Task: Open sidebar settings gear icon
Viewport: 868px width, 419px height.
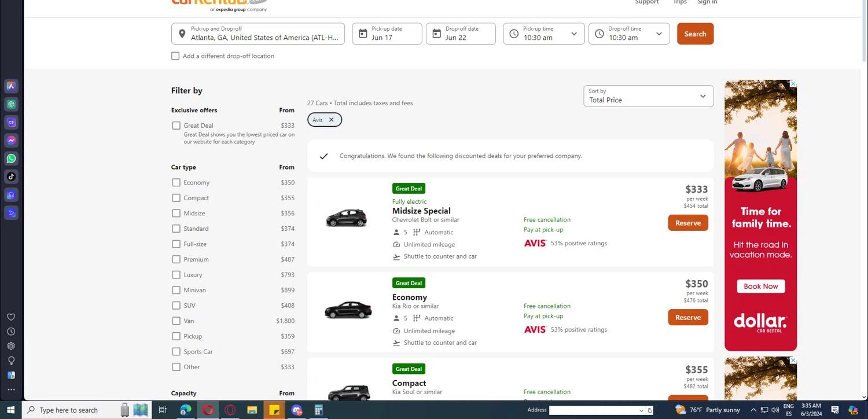Action: tap(11, 346)
